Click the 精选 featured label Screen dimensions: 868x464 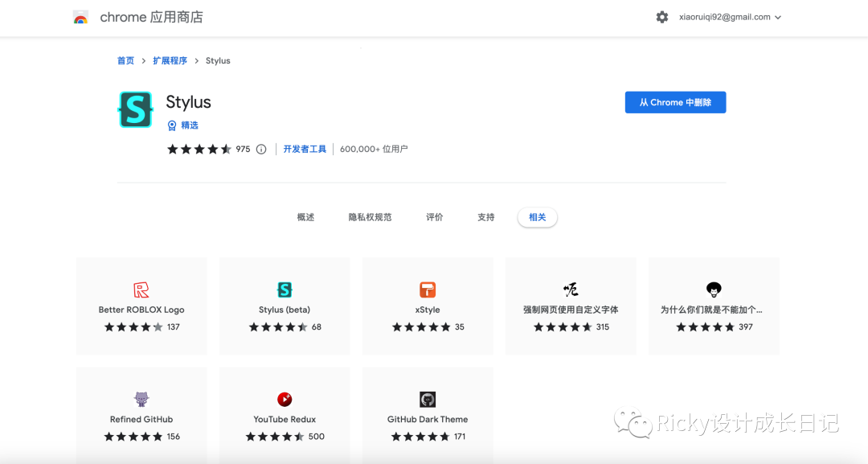pos(190,125)
